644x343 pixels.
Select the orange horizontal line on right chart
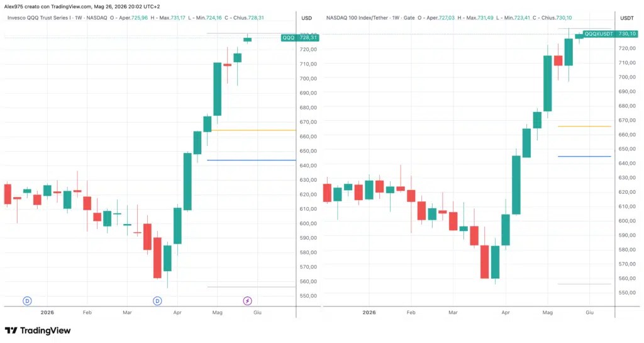pyautogui.click(x=584, y=127)
